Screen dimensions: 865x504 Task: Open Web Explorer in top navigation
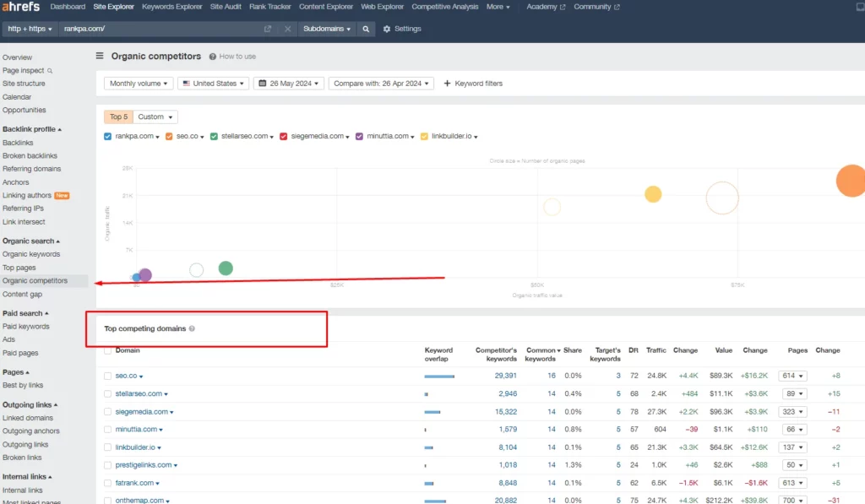(383, 7)
